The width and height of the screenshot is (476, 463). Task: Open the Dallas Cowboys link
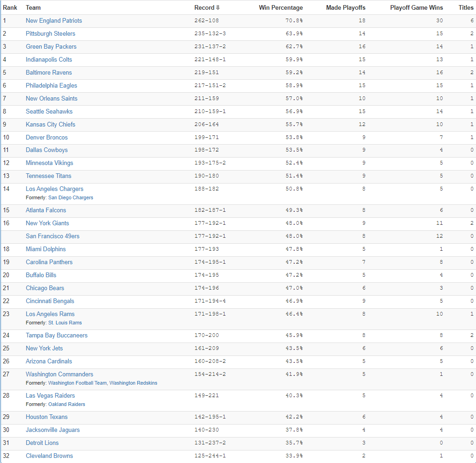tap(47, 150)
